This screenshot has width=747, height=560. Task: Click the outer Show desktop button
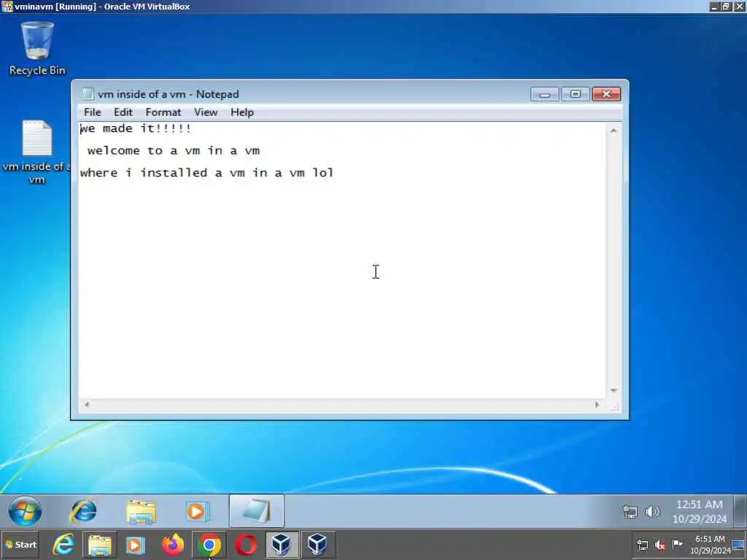pos(740,545)
